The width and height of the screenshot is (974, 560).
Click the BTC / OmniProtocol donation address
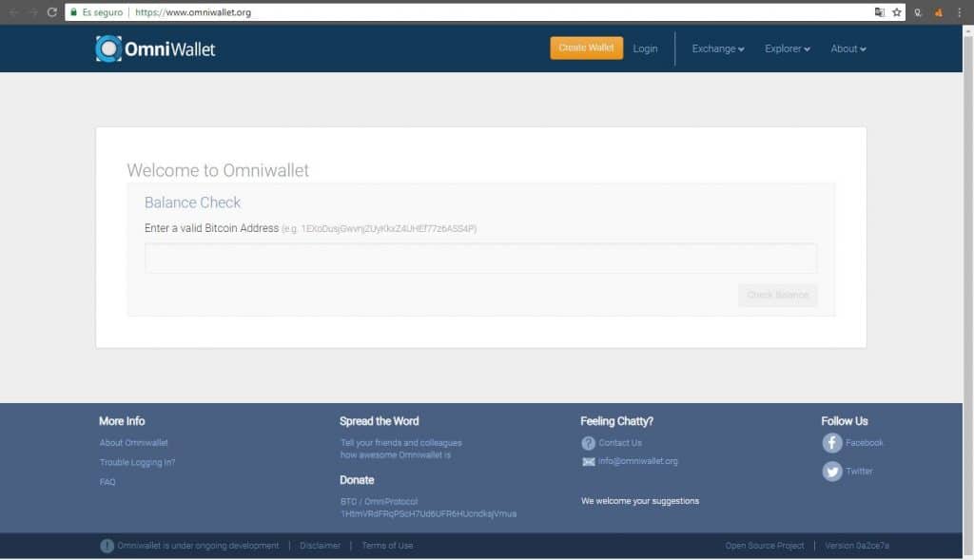coord(428,508)
